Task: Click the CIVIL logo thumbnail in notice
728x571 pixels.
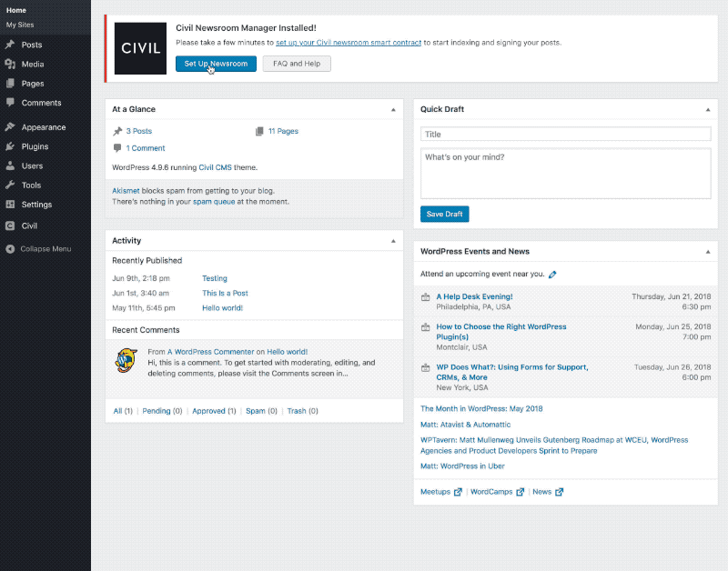Action: point(140,48)
